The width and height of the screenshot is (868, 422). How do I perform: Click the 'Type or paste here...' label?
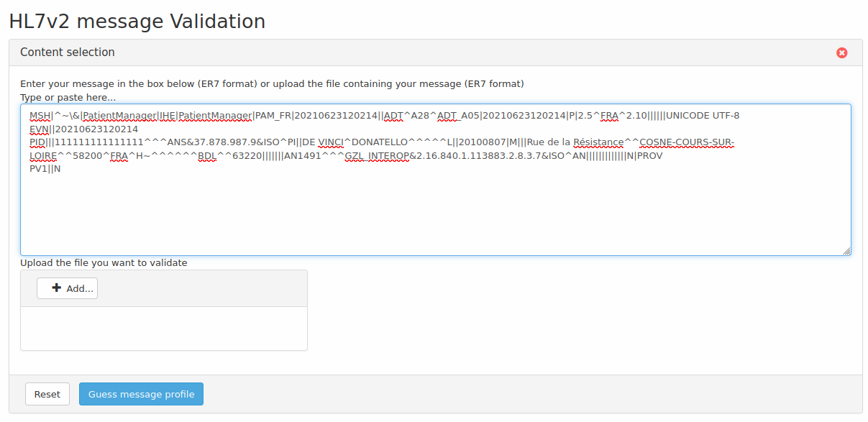click(x=68, y=97)
